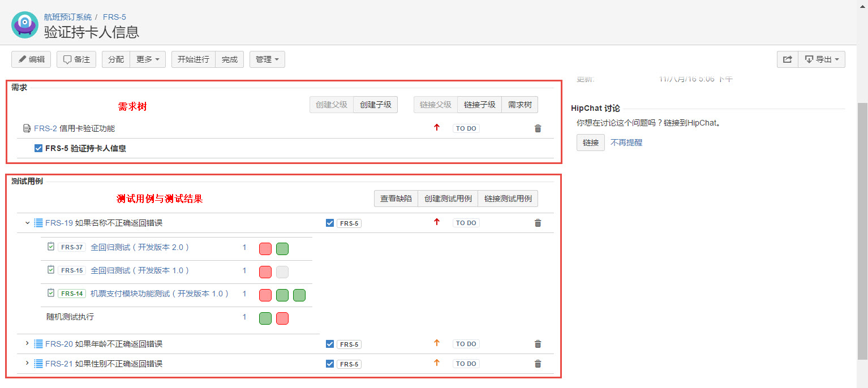Click the FRS-19 test case list icon
Viewport: 868px width, 388px height.
(38, 223)
